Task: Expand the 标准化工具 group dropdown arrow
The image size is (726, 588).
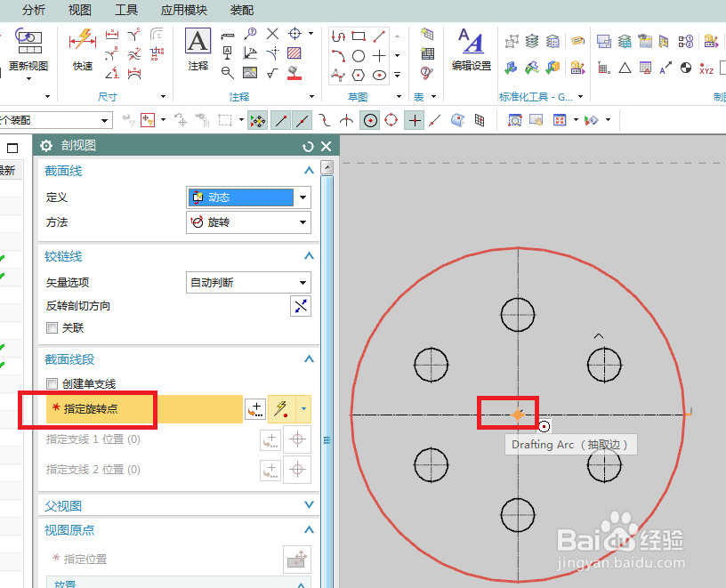Action: pos(580,96)
